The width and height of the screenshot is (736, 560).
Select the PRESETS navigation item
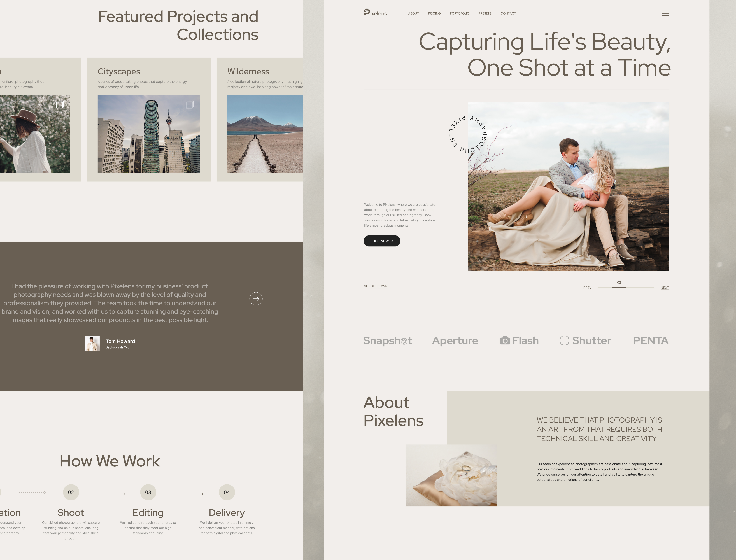[x=485, y=13]
